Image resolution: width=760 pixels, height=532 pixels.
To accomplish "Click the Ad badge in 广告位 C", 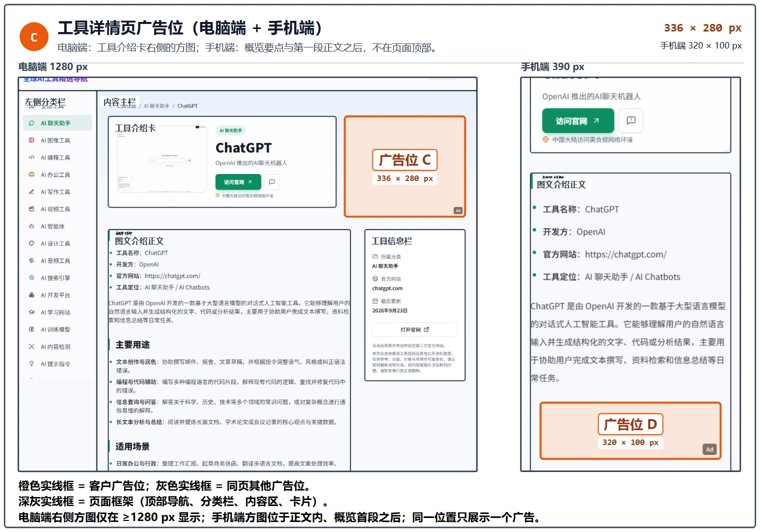I will pos(458,210).
